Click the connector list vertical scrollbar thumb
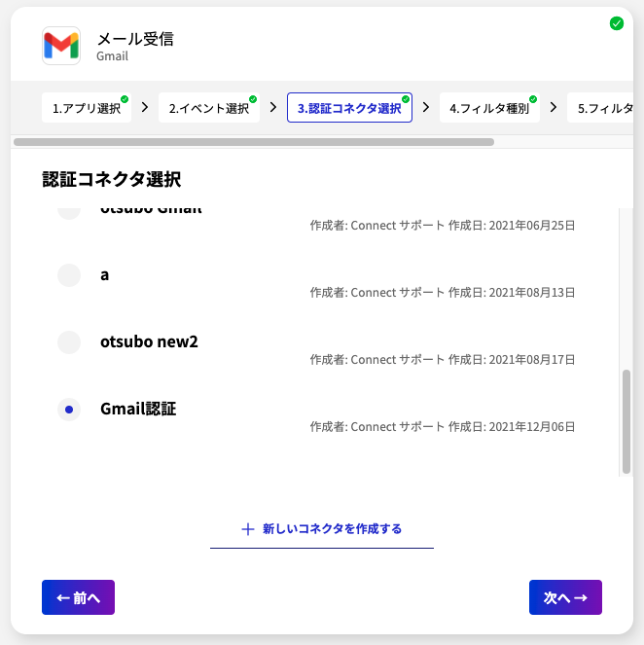This screenshot has width=644, height=645. [x=626, y=421]
